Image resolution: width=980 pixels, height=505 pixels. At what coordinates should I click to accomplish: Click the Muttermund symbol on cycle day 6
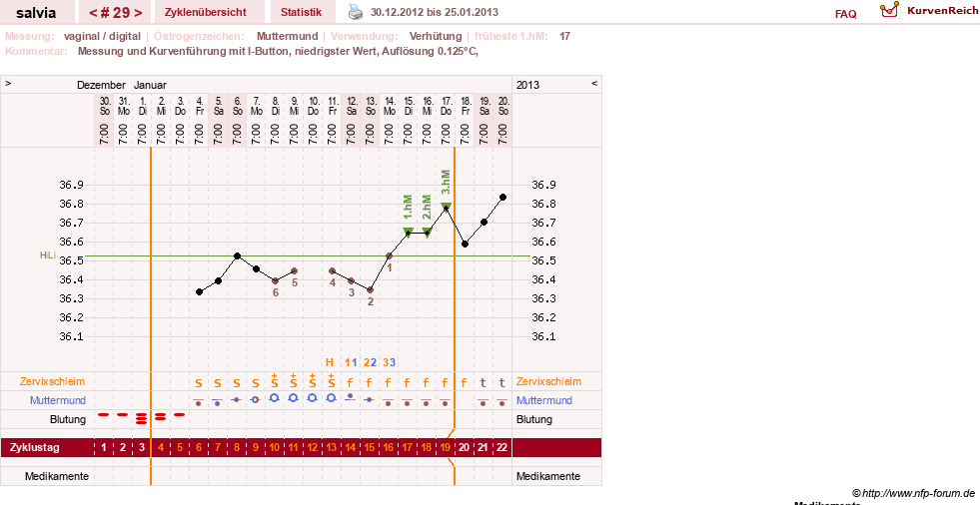(199, 401)
